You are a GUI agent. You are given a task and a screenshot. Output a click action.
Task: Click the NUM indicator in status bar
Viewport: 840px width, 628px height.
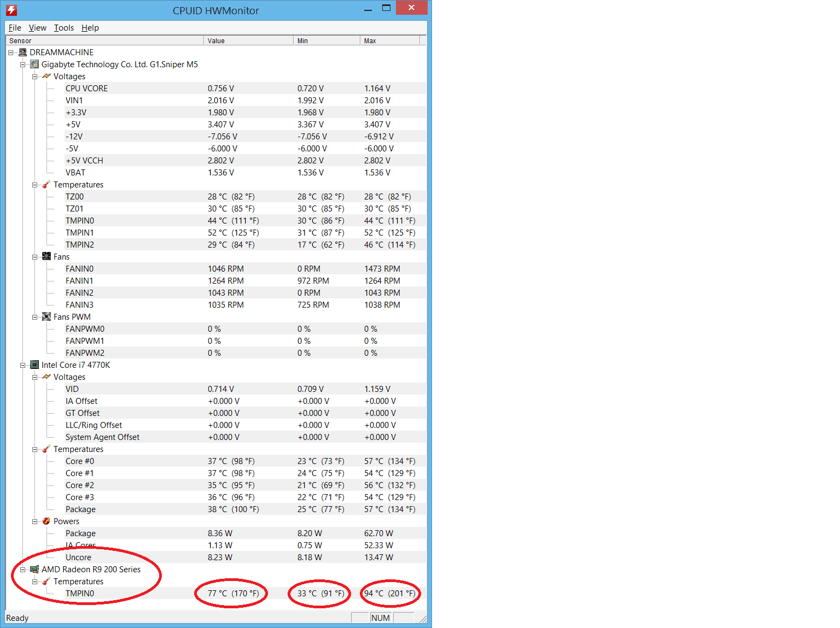pyautogui.click(x=381, y=618)
